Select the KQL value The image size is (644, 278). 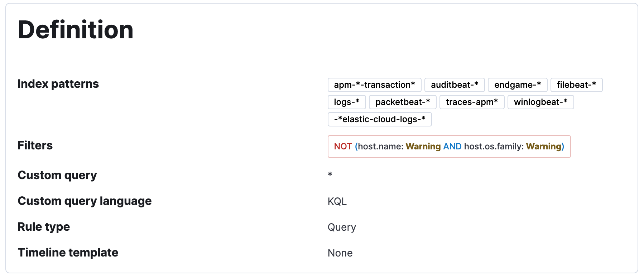coord(337,201)
